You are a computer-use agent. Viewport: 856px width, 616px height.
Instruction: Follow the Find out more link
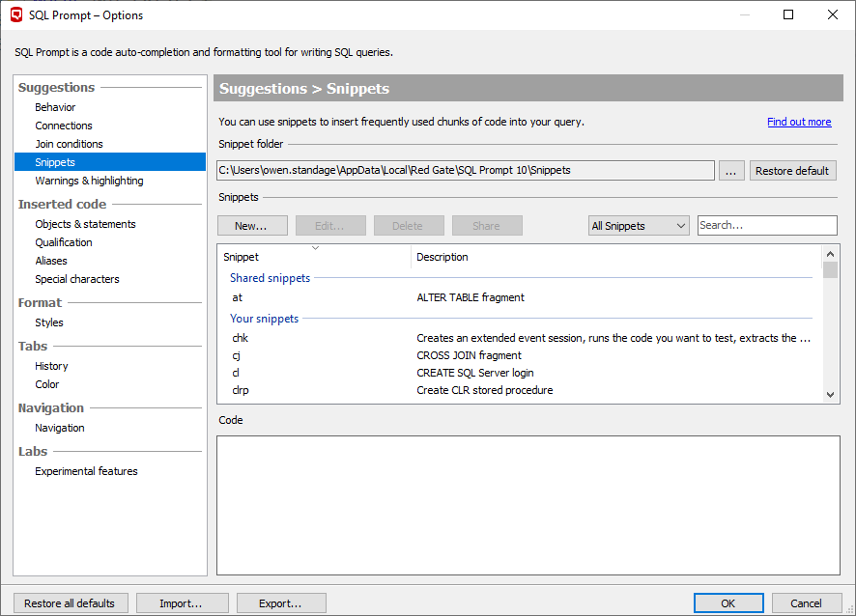[799, 122]
